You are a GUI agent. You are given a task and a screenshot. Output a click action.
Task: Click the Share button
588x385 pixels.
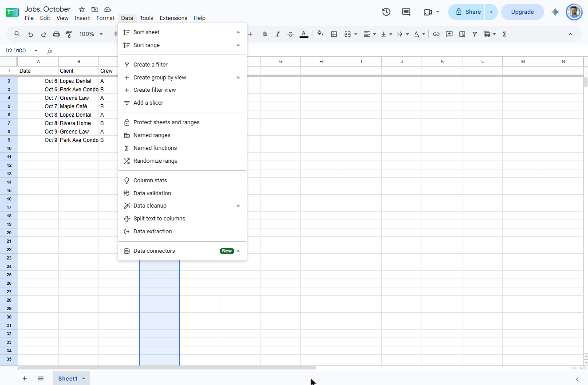[467, 12]
